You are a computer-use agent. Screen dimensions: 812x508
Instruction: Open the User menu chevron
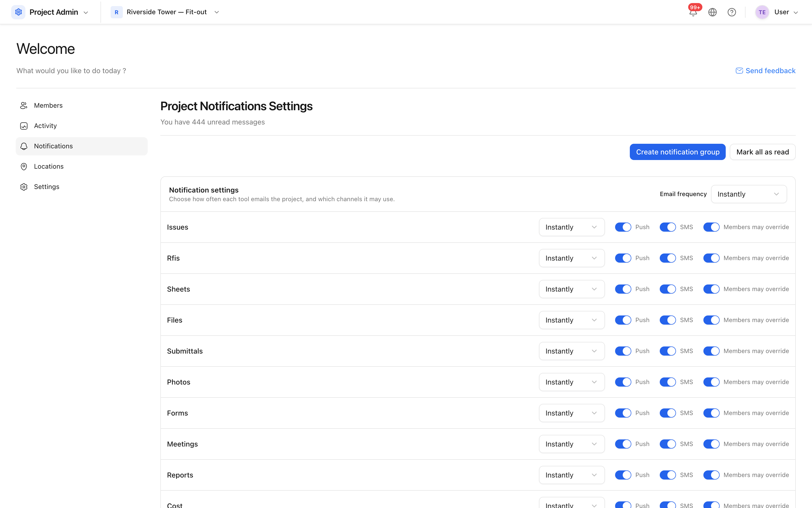click(x=796, y=12)
